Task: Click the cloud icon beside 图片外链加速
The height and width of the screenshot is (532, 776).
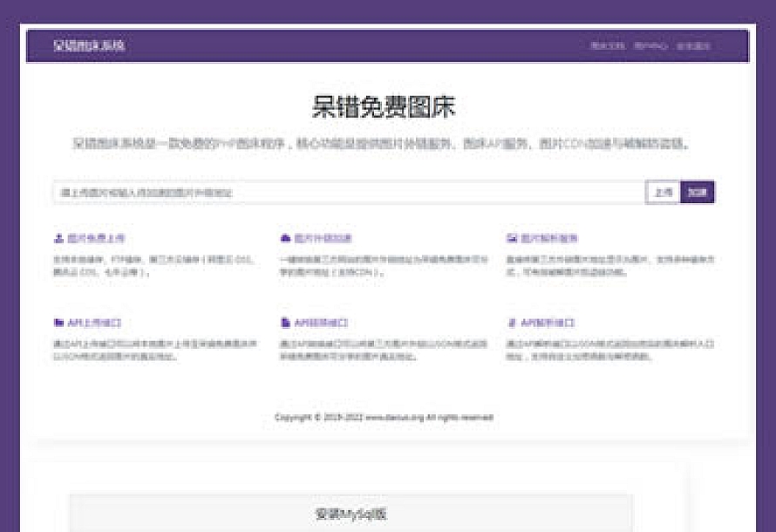Action: tap(285, 238)
